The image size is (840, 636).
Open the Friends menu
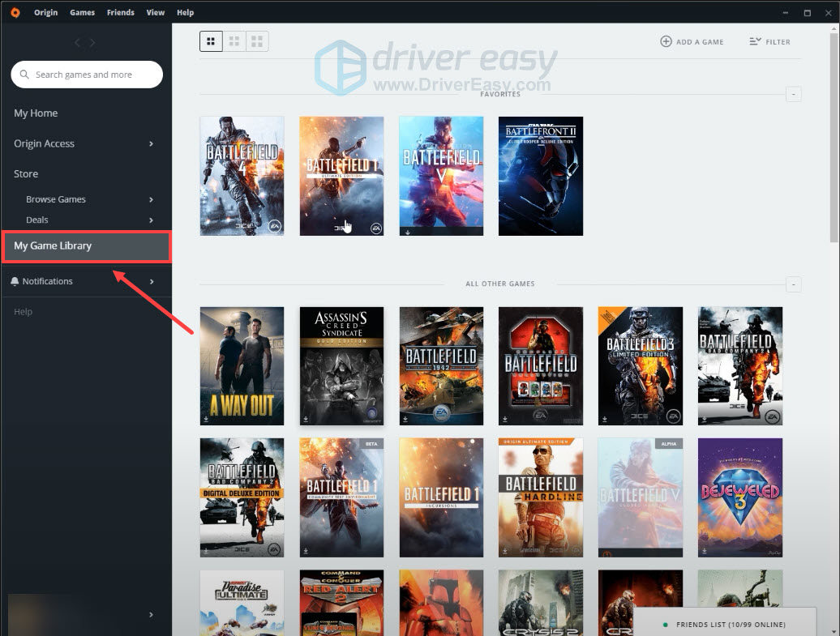(120, 12)
